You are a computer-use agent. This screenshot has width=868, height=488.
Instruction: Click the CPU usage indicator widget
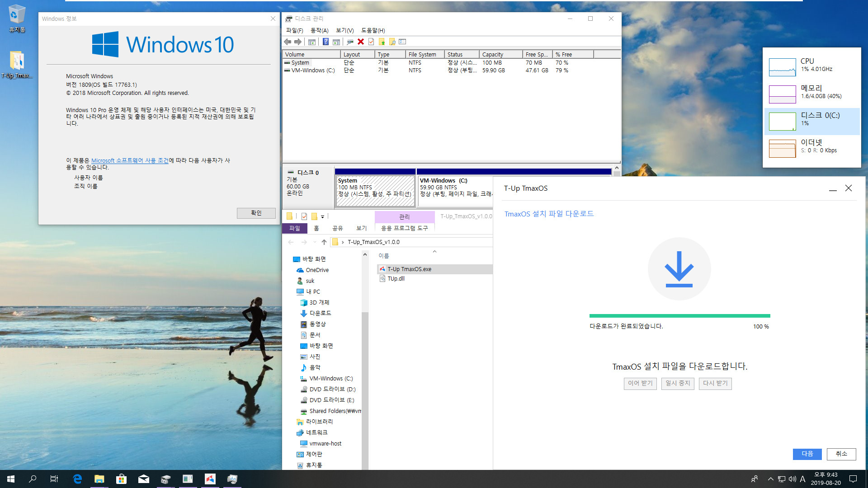[807, 65]
